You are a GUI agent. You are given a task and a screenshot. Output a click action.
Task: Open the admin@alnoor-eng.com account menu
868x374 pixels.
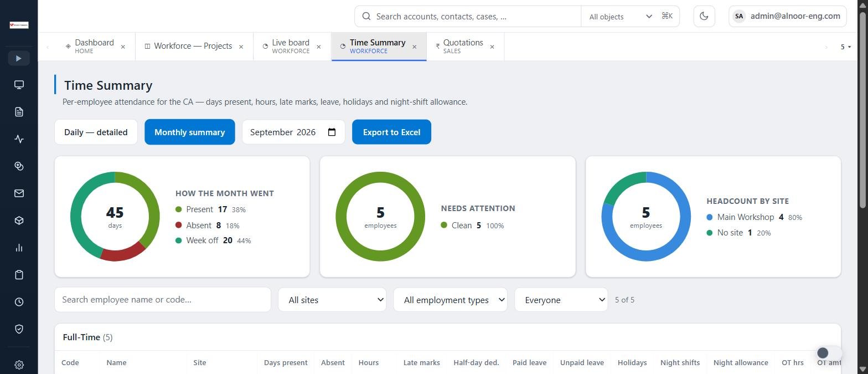(788, 16)
